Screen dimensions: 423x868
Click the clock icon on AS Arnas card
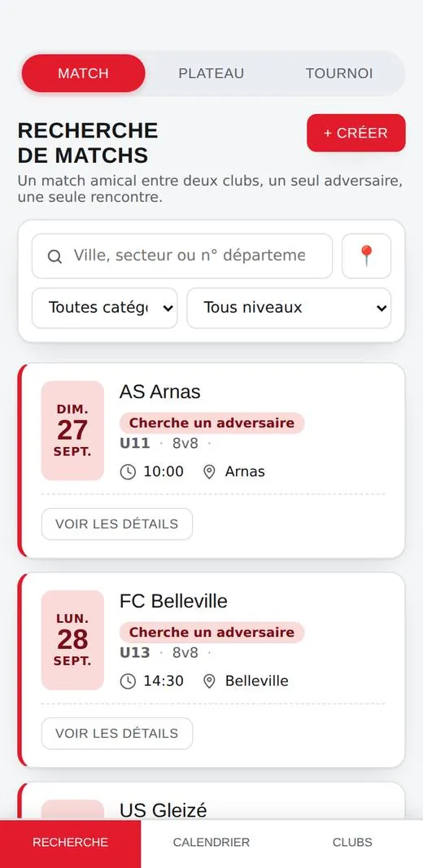[128, 472]
